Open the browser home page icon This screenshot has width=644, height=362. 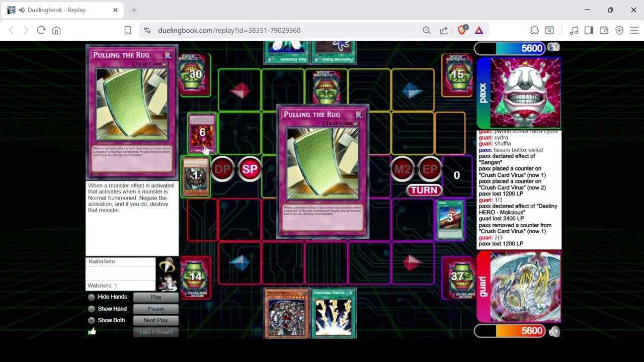(x=56, y=30)
